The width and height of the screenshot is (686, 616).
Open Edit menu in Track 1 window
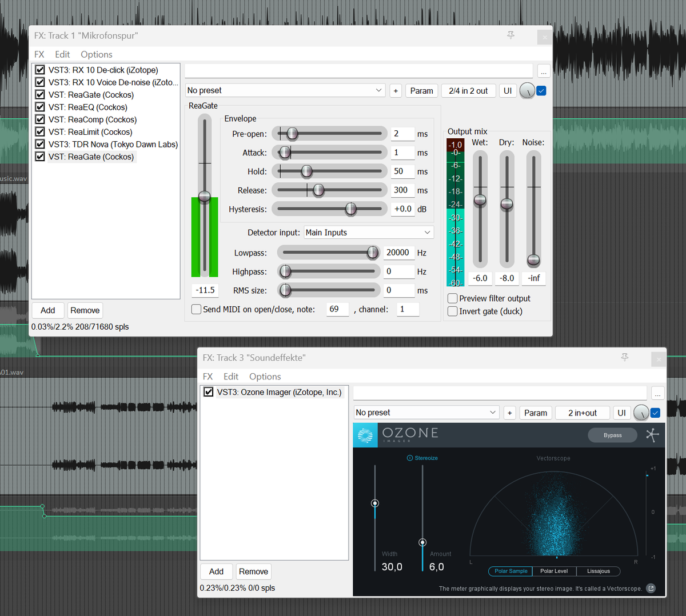pyautogui.click(x=62, y=54)
